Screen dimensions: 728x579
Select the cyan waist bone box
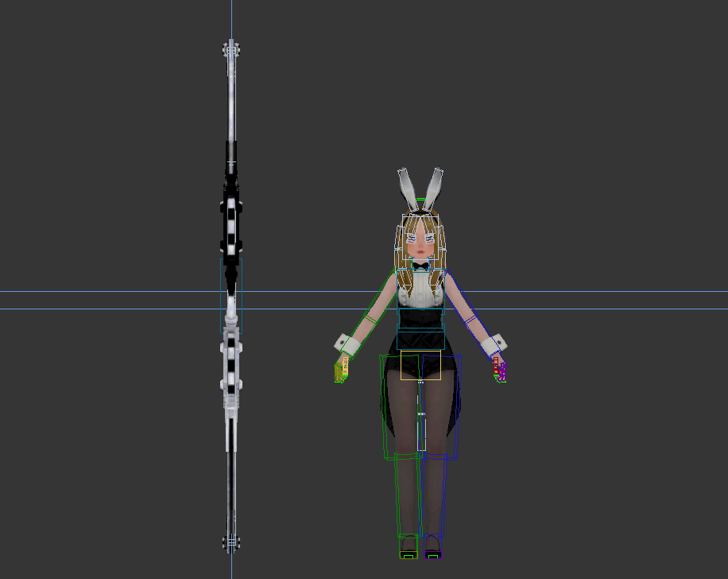tap(420, 319)
